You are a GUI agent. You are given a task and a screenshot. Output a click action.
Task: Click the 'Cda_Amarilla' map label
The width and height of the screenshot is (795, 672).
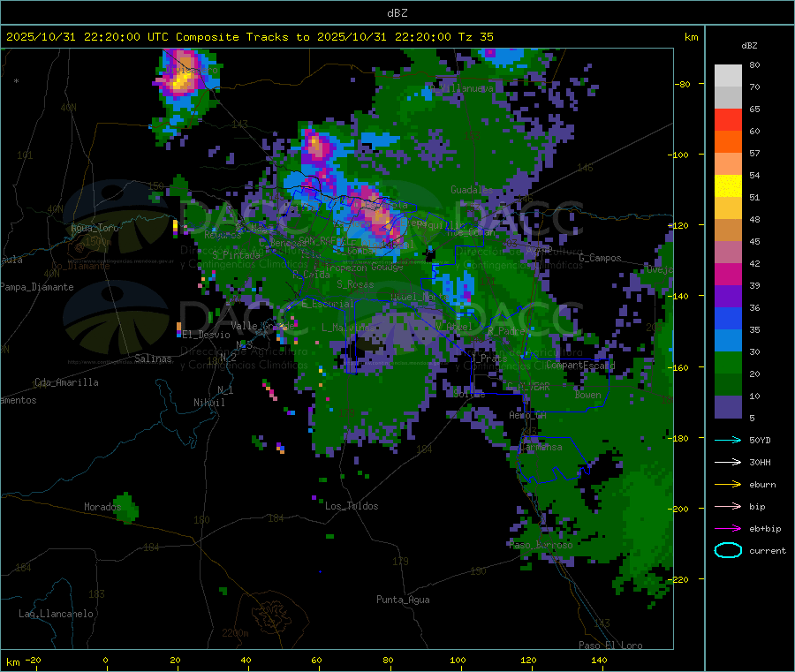click(66, 382)
